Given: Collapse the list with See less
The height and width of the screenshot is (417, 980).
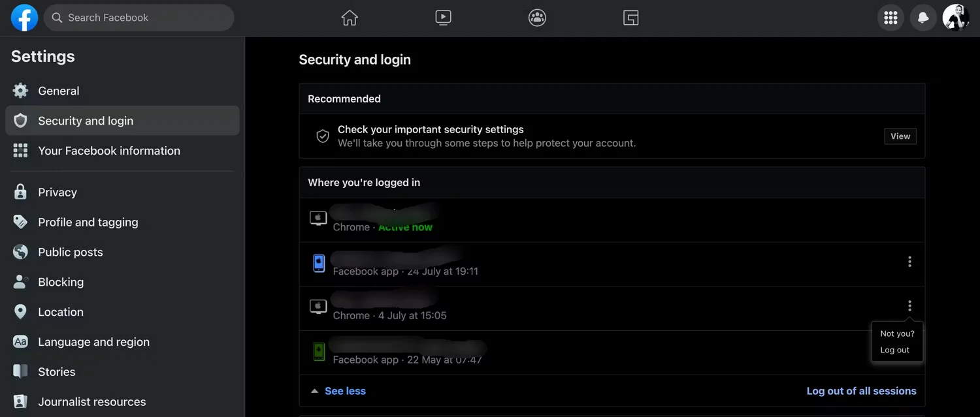Looking at the screenshot, I should point(345,391).
